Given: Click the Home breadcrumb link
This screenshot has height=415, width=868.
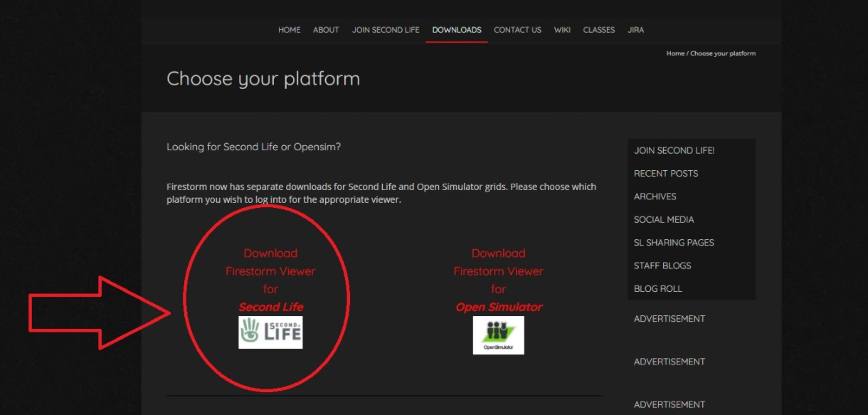Looking at the screenshot, I should pos(675,53).
